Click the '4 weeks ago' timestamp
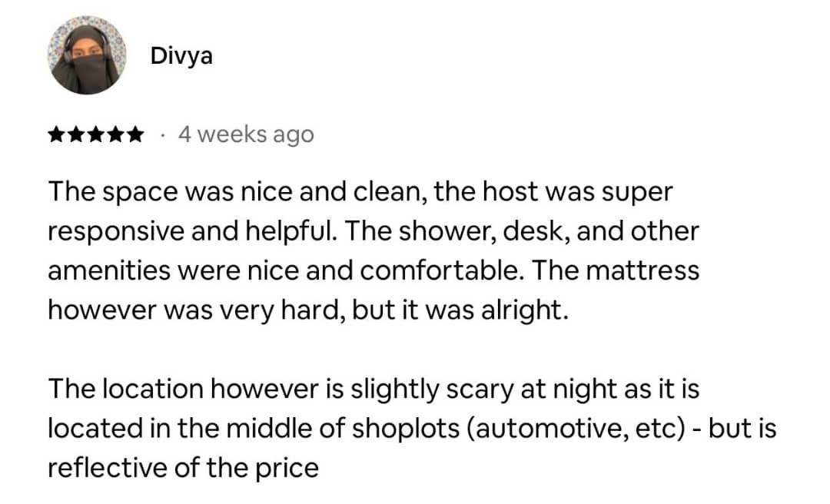Screen dimensions: 830x504 point(246,135)
